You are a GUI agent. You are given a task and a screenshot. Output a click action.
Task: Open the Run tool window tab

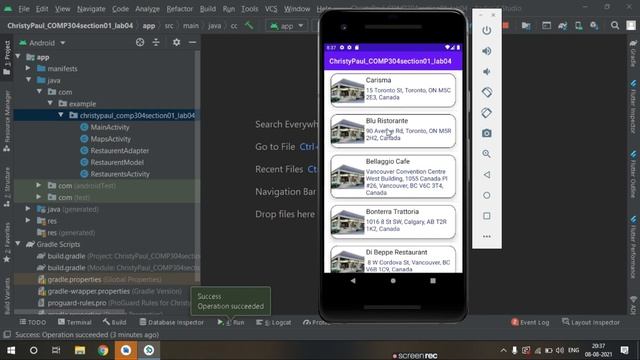coord(231,322)
